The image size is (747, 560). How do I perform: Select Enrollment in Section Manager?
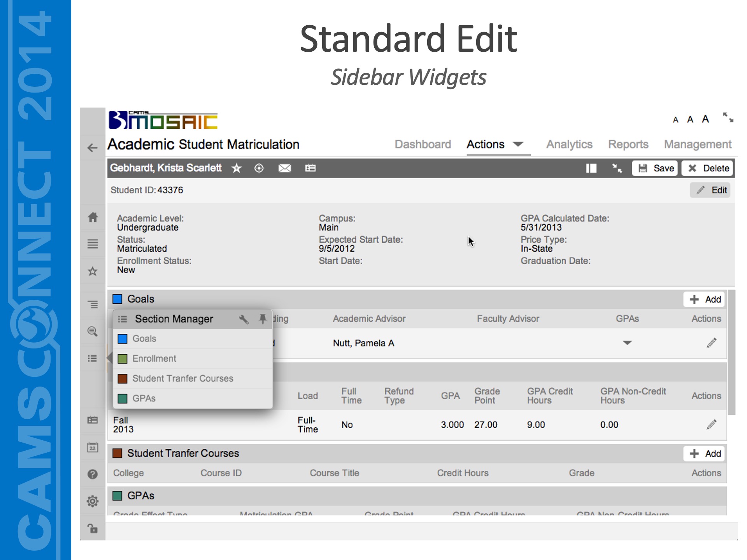154,359
